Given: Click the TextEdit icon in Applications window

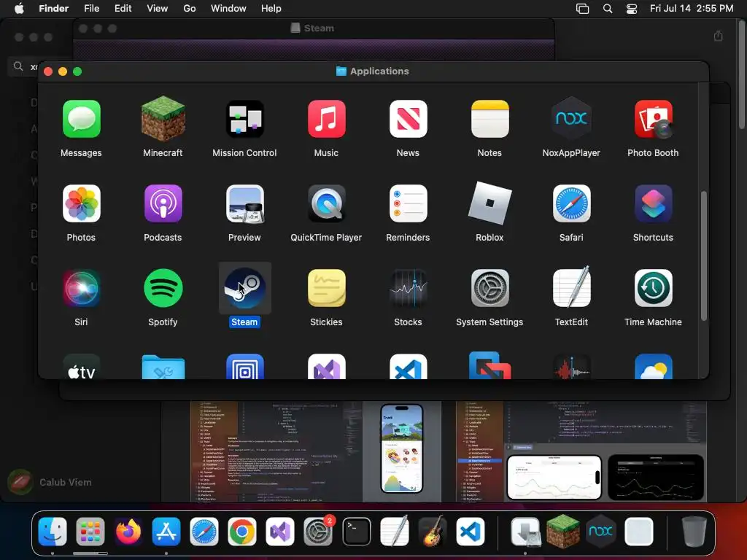Looking at the screenshot, I should [571, 287].
